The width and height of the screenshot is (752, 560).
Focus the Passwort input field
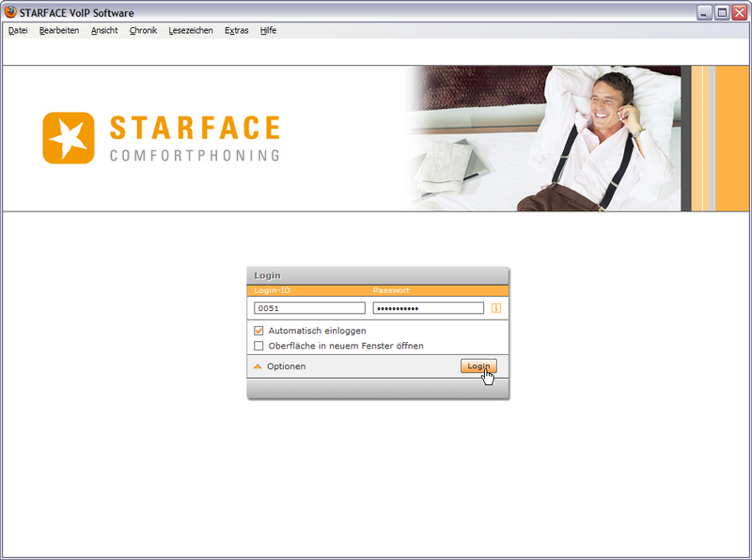click(x=429, y=308)
